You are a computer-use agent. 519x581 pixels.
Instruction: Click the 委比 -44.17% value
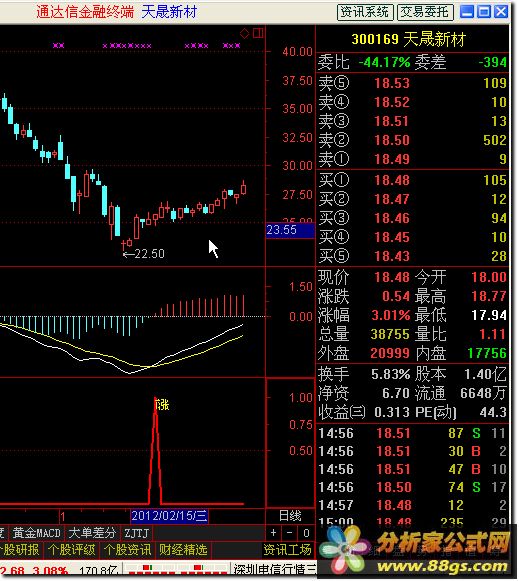(384, 62)
